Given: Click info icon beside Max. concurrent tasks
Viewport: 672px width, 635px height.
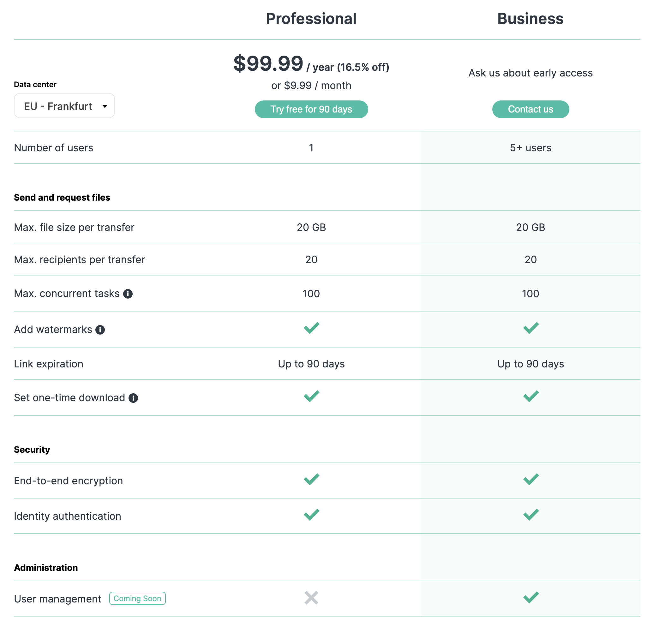Looking at the screenshot, I should [x=128, y=294].
